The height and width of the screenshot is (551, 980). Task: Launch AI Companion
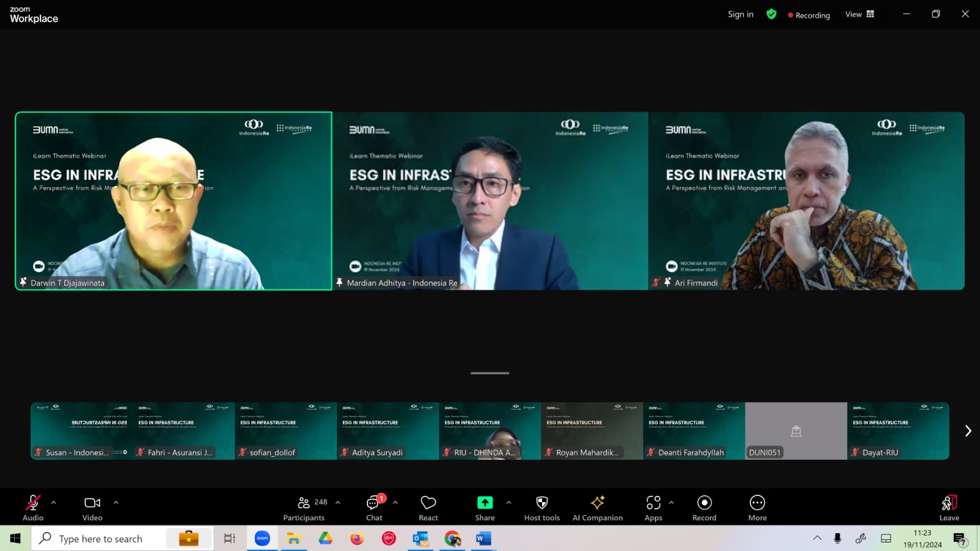pos(597,508)
